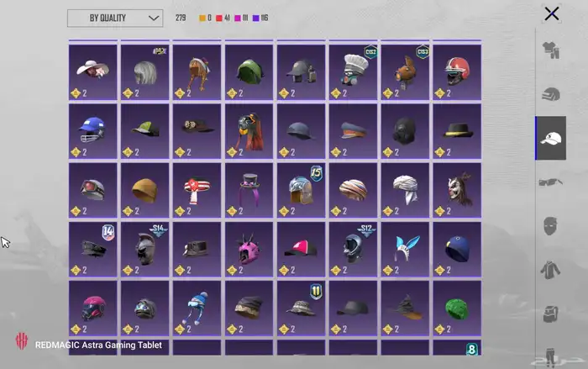The image size is (588, 369).
Task: Open the jacket category icon
Action: click(550, 270)
